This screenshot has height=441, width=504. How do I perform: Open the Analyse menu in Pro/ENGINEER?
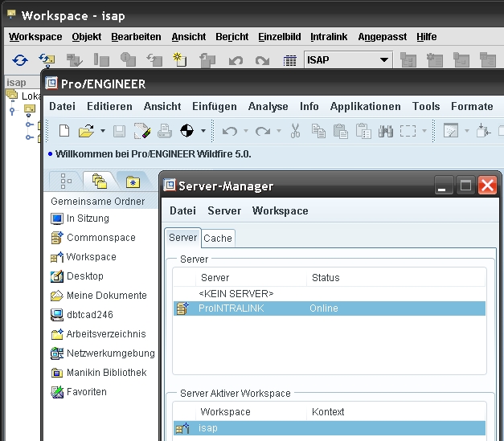pyautogui.click(x=268, y=106)
